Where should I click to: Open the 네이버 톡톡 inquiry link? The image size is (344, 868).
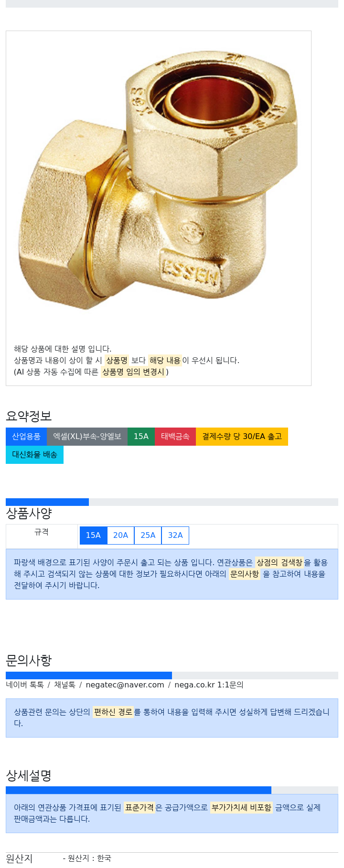click(x=25, y=685)
